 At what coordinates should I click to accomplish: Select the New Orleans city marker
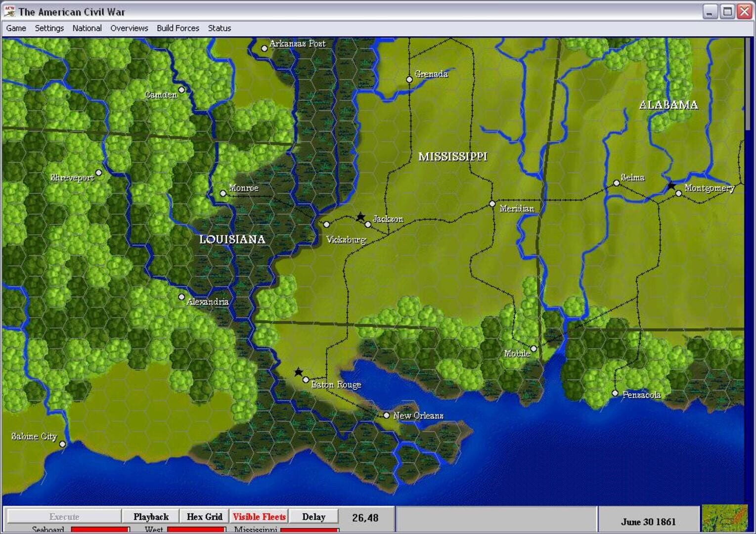point(386,415)
